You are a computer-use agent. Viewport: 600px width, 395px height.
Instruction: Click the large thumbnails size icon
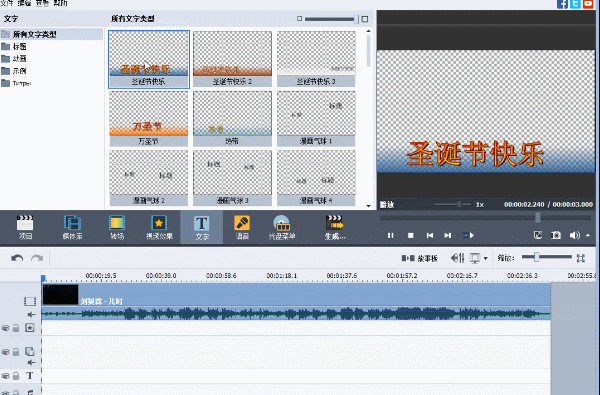click(365, 19)
